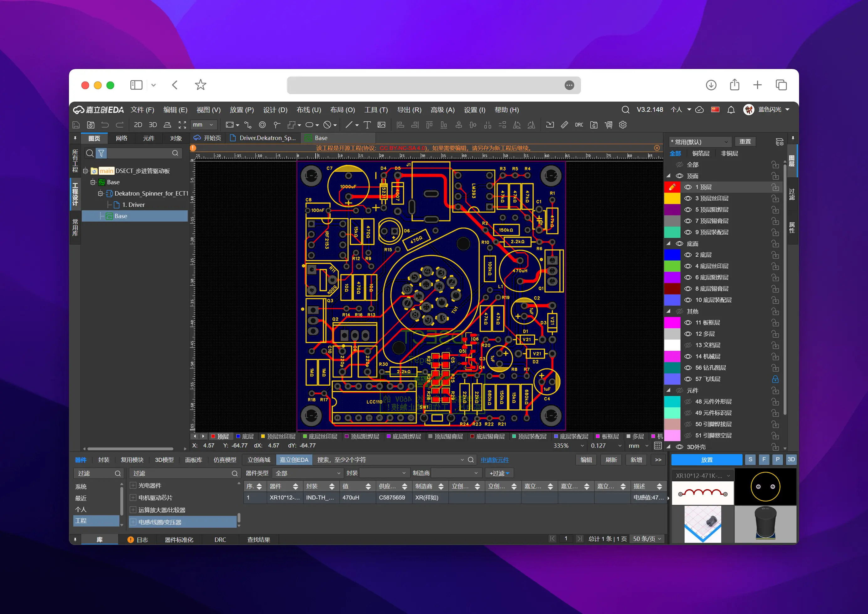Switch to the 日志 tab

[138, 540]
